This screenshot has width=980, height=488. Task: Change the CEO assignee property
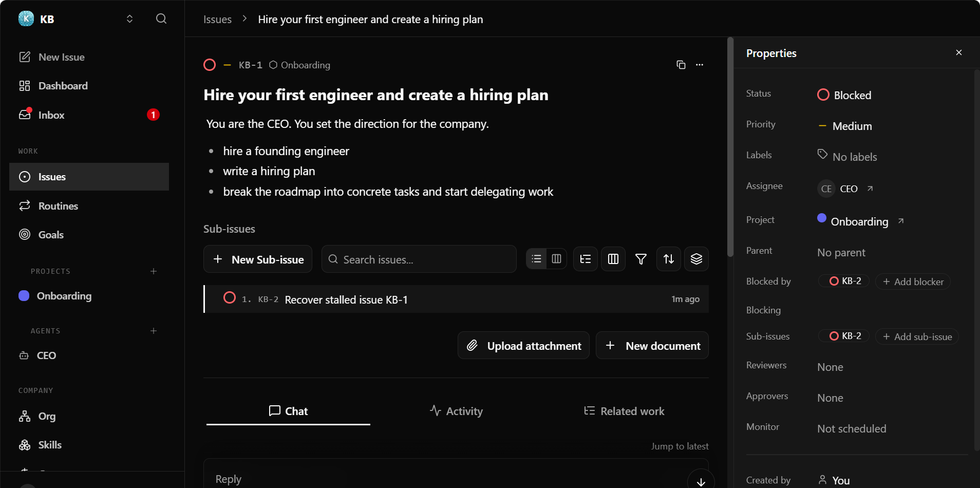[838, 189]
